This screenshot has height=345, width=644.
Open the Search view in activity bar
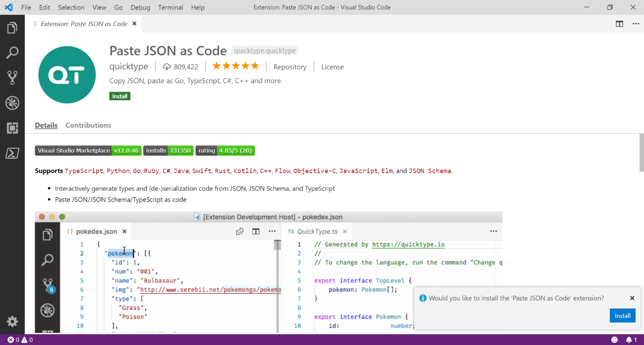(12, 53)
